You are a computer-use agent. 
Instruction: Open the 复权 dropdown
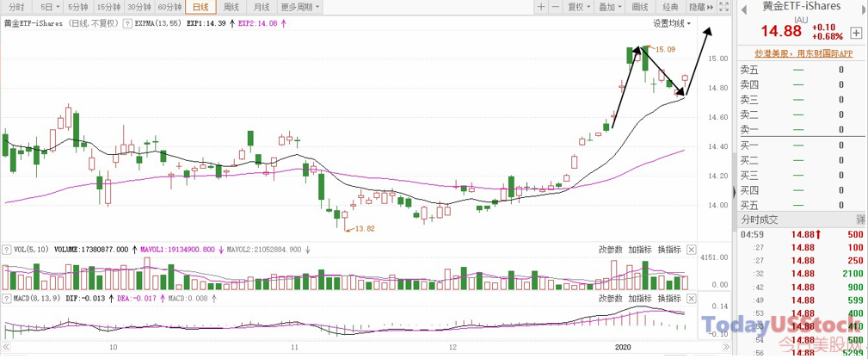pos(578,7)
